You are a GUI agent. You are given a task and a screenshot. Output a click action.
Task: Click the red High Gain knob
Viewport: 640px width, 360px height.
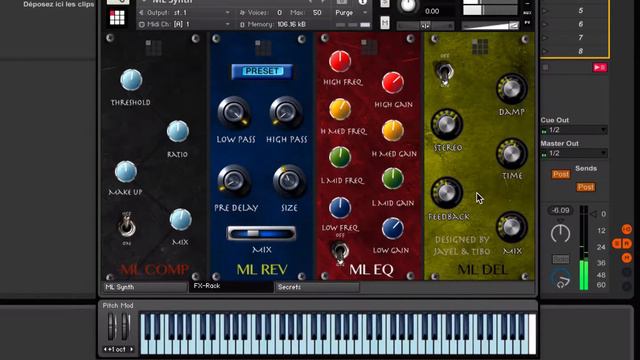click(393, 83)
